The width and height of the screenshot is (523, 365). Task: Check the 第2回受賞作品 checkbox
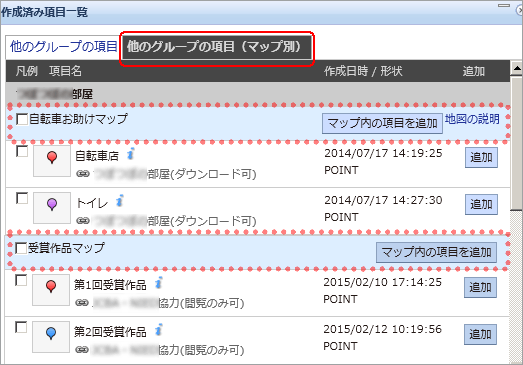[21, 327]
